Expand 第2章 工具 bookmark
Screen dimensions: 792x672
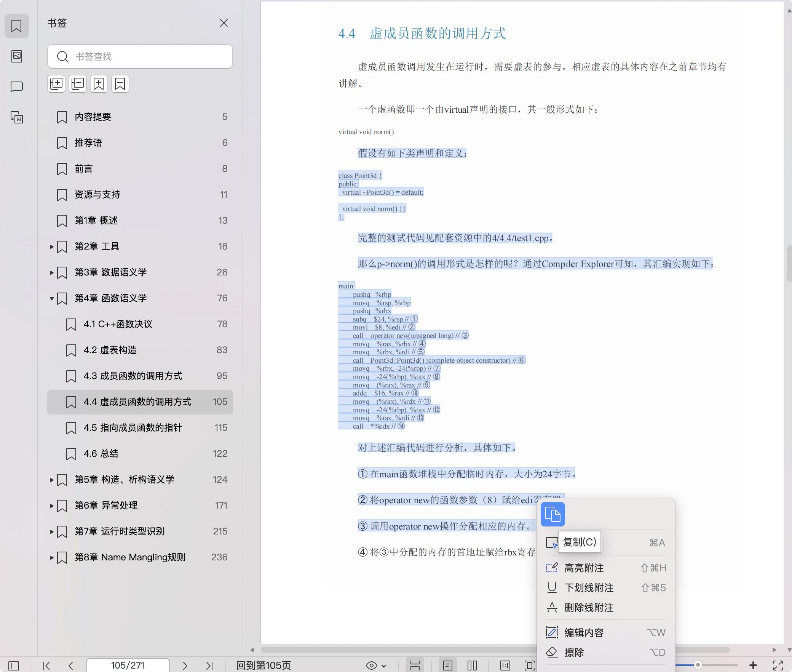[x=52, y=247]
